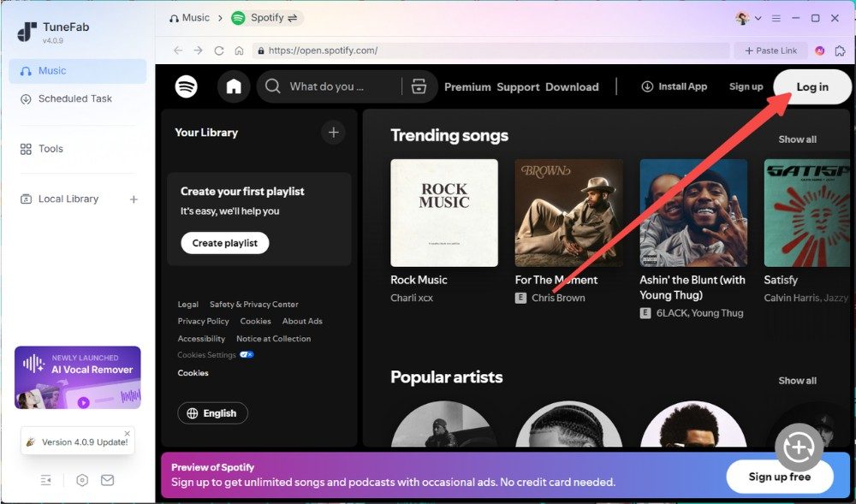
Task: Open the About Ads link
Action: [x=302, y=321]
